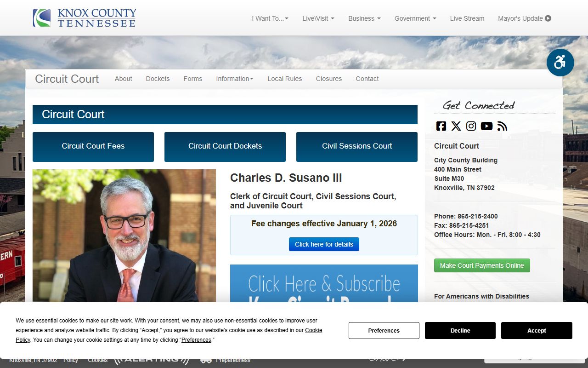The width and height of the screenshot is (588, 368).
Task: Click the Knox County Tennessee logo
Action: pos(85,18)
